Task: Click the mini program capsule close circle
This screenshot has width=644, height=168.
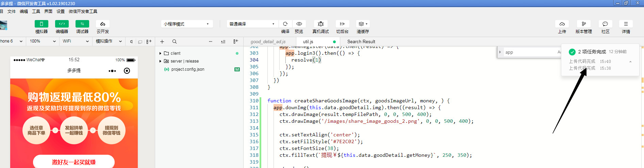Action: [x=127, y=71]
